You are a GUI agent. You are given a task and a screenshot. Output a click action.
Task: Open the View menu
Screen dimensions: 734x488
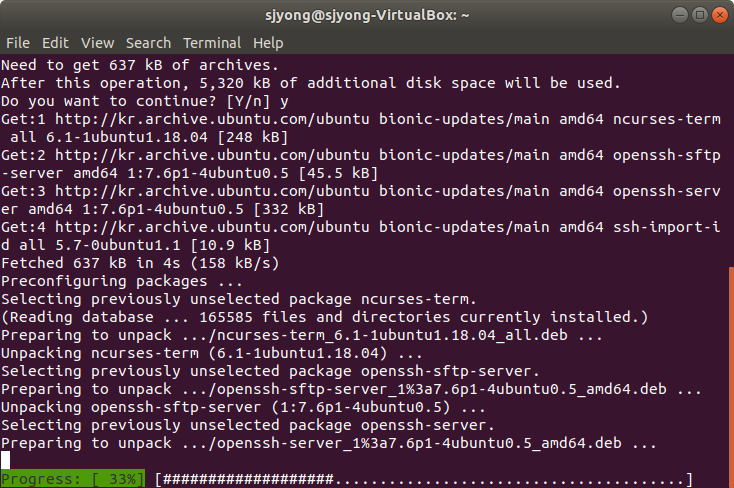tap(97, 43)
